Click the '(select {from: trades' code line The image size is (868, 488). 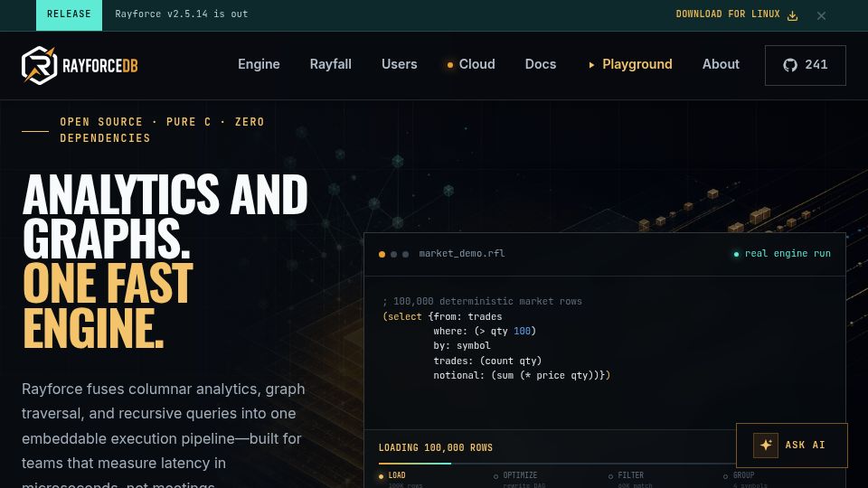point(442,316)
